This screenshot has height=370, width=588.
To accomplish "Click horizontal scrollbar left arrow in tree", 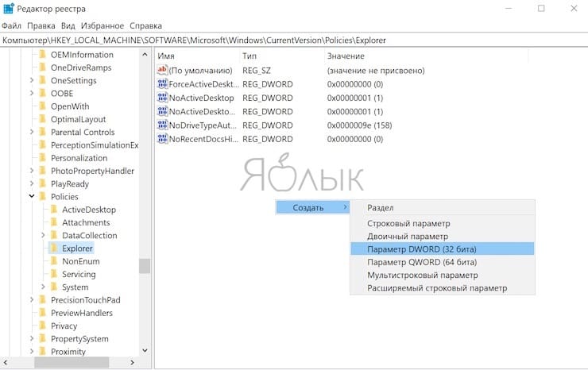I will click(x=6, y=362).
